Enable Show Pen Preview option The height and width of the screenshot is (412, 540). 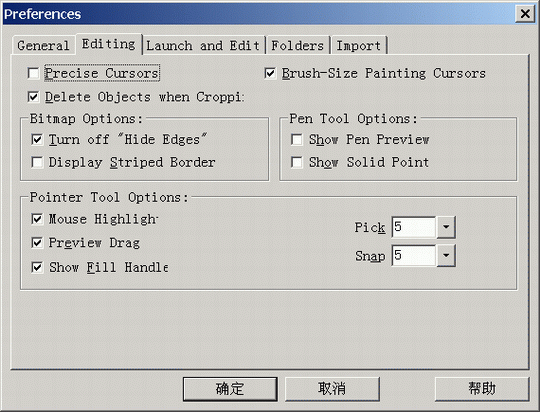click(x=297, y=140)
